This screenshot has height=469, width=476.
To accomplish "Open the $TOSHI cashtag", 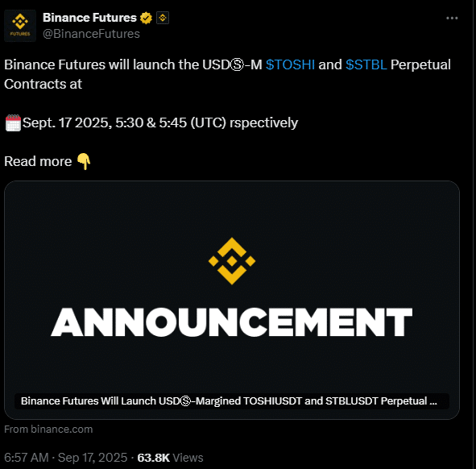I will pos(290,64).
